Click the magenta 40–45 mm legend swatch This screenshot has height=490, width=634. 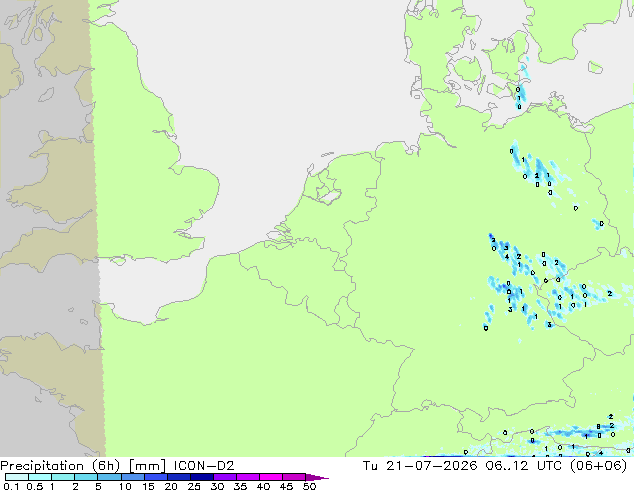(271, 477)
